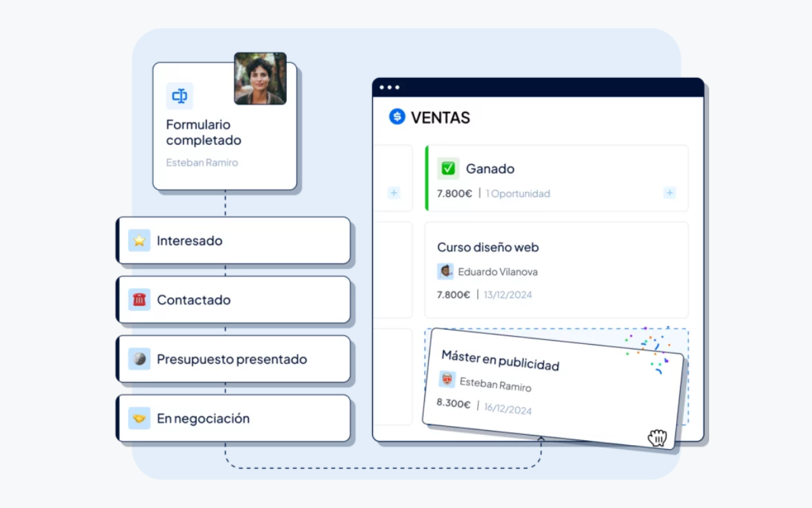Image resolution: width=812 pixels, height=508 pixels.
Task: Select the En negociación stage
Action: 234,419
